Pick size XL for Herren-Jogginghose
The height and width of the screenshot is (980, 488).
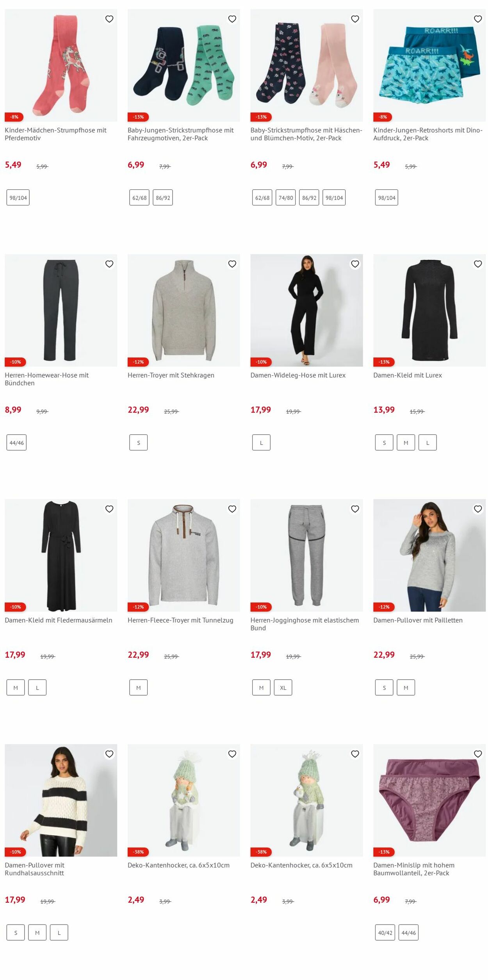coord(283,687)
